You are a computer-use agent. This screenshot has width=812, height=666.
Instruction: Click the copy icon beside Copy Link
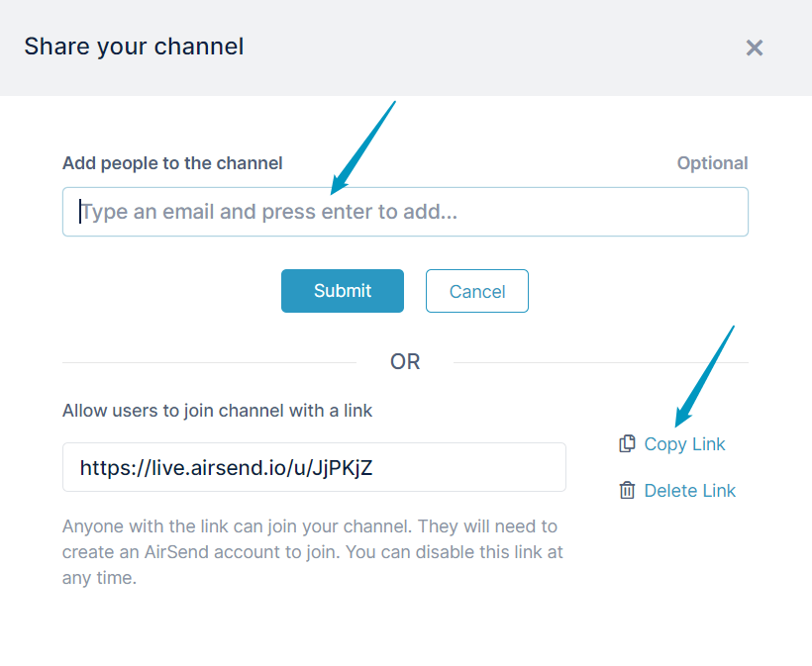coord(627,444)
